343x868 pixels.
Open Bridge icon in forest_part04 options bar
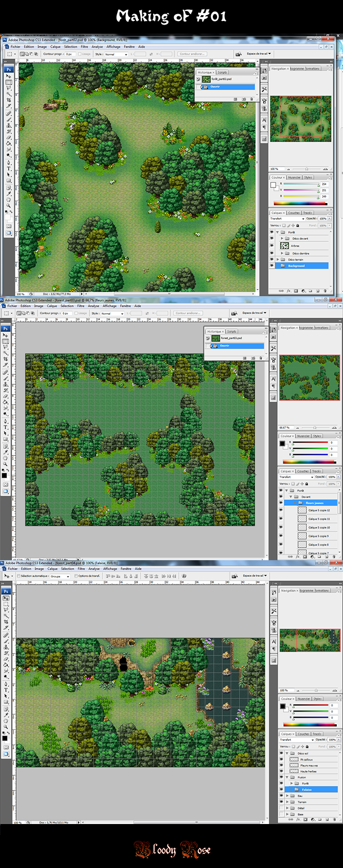234,576
